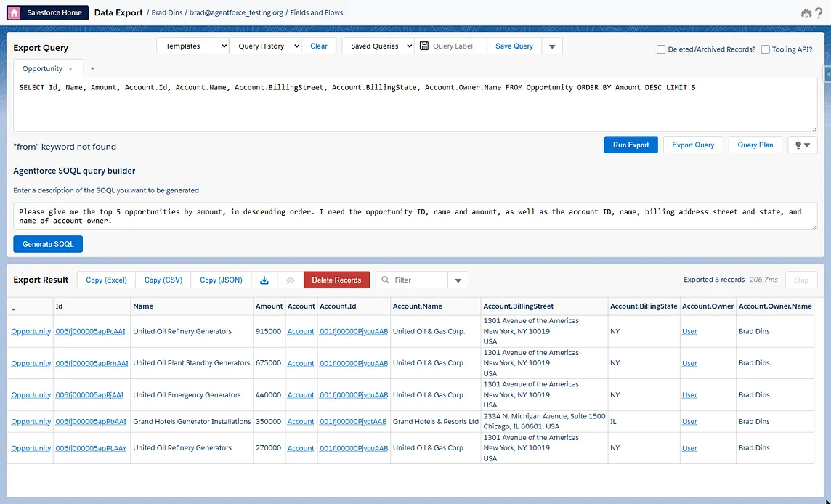The image size is (831, 504).
Task: Click inside the SOQL query text area
Action: click(x=415, y=105)
